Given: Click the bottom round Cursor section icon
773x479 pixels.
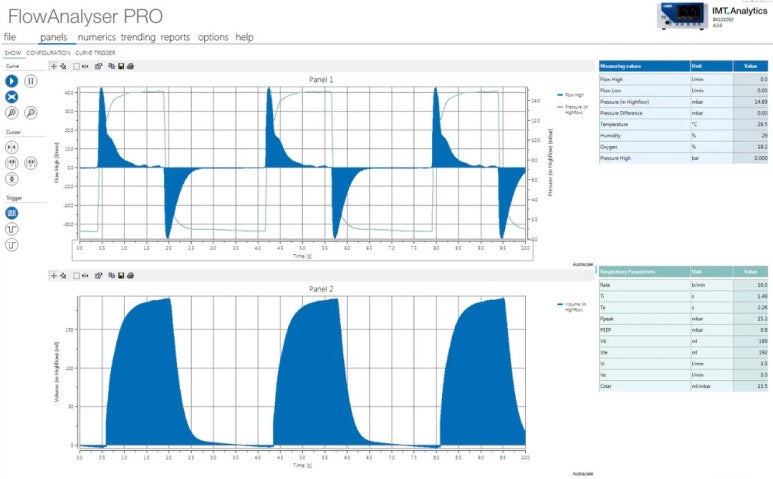Looking at the screenshot, I should [12, 179].
